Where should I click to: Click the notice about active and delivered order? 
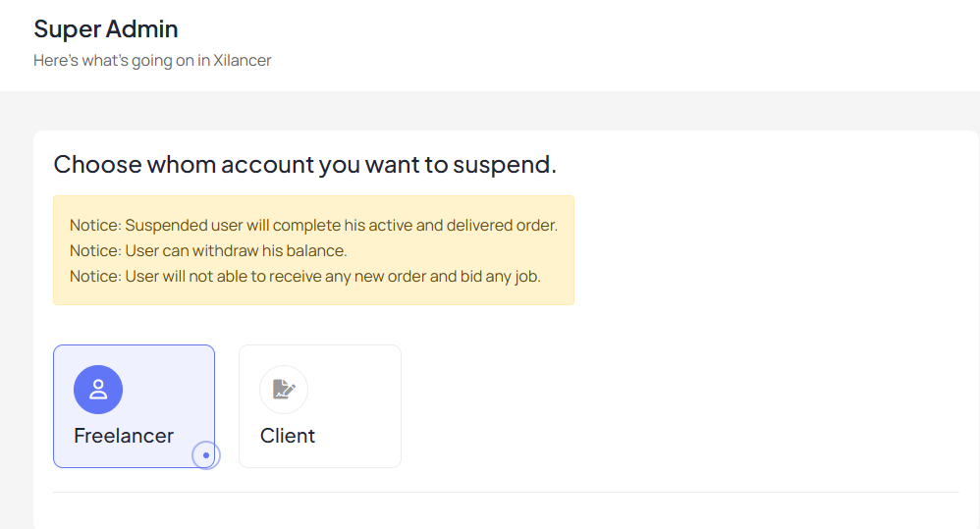[314, 225]
